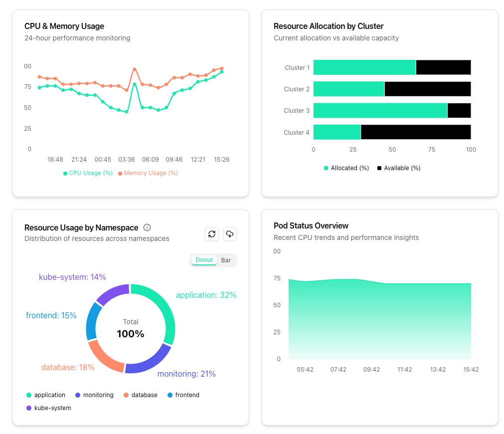Click the '15:26' time axis label

(221, 160)
